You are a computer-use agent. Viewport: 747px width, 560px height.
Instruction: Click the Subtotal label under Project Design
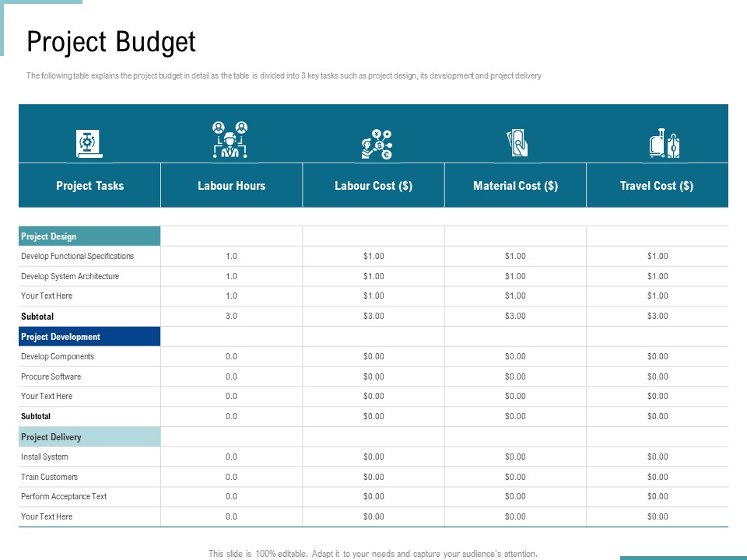coord(37,317)
